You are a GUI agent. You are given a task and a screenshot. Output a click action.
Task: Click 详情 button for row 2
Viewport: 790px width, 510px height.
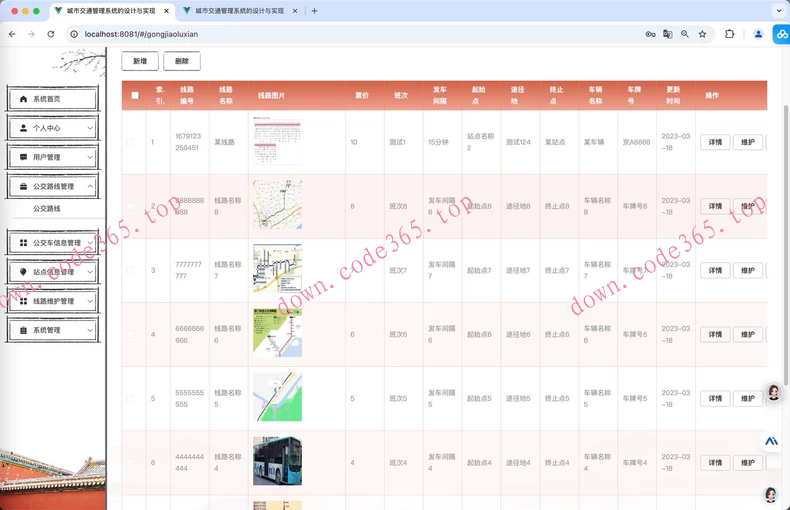click(x=715, y=206)
